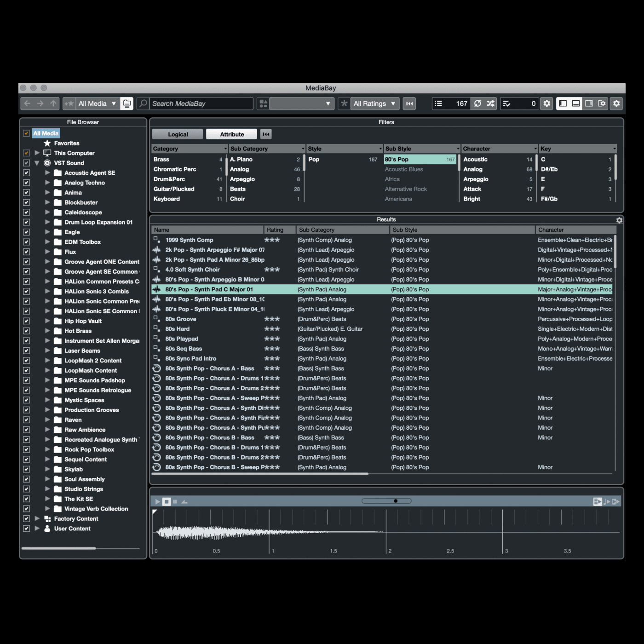Sort results by Rating column
This screenshot has width=644, height=644.
pyautogui.click(x=280, y=230)
